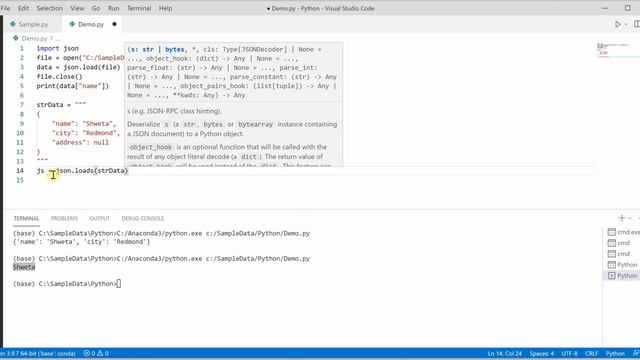This screenshot has width=640, height=360.
Task: Maximize the VS Code window
Action: pyautogui.click(x=628, y=8)
